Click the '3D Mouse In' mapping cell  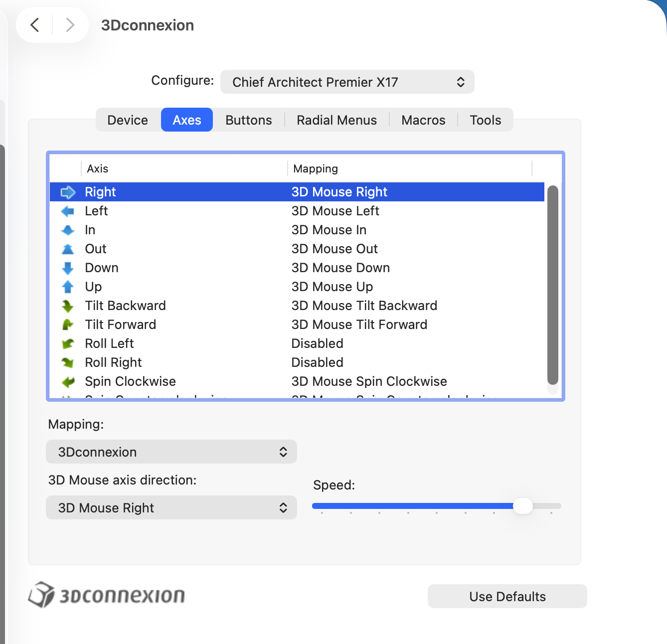(329, 230)
